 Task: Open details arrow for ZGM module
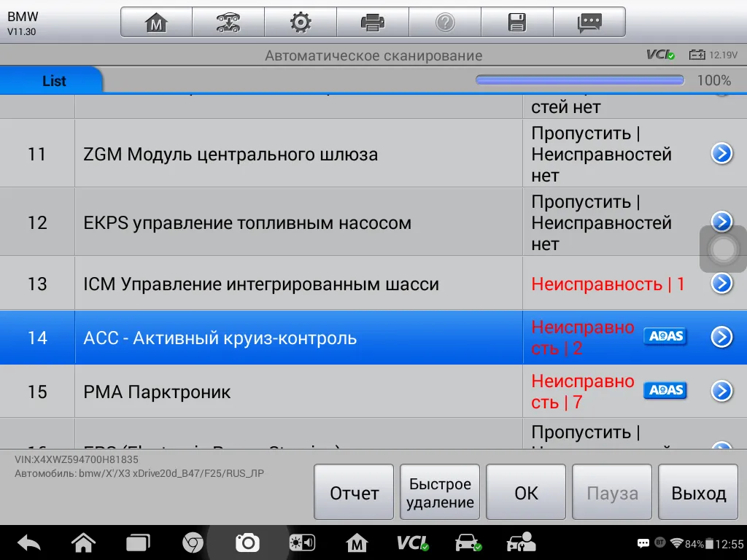coord(721,153)
